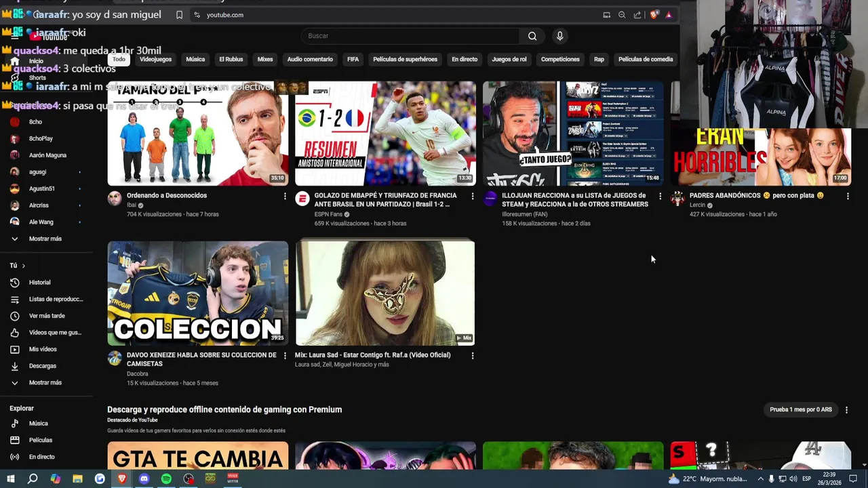Open options menu for Laura Sad mix
This screenshot has height=488, width=868.
click(x=473, y=355)
